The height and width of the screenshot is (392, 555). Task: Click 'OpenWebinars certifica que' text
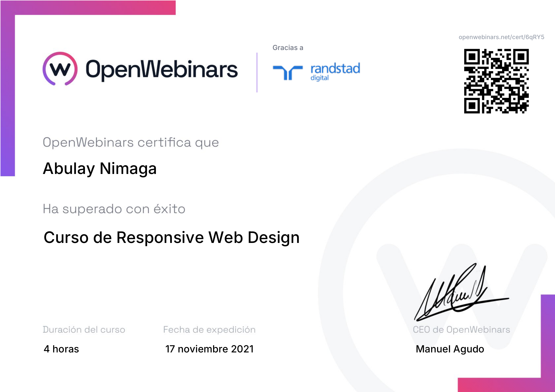[x=131, y=143]
